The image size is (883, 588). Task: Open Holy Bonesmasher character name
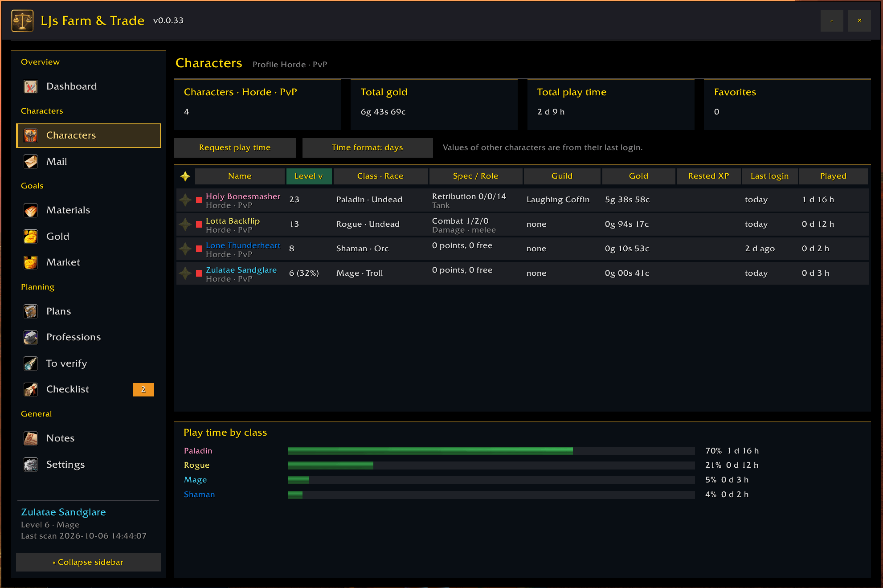coord(243,196)
